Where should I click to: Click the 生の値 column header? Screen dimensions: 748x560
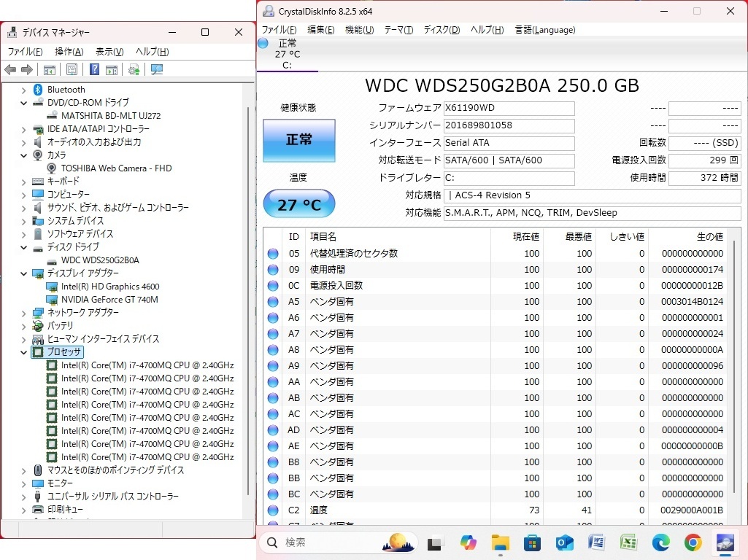(710, 236)
